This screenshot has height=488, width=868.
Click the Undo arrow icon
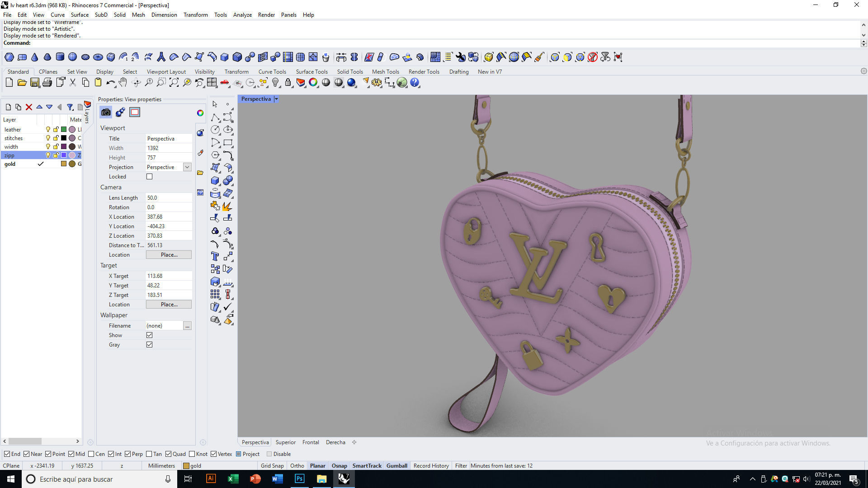click(x=110, y=83)
